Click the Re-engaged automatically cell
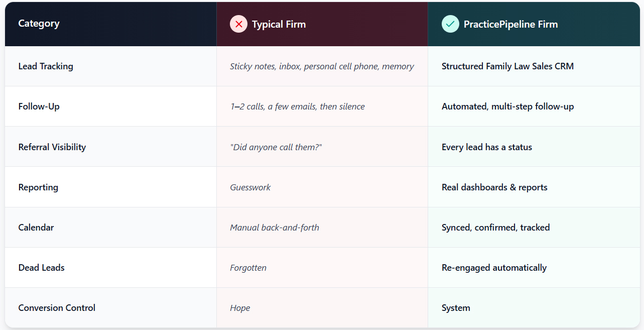Screen dimensions: 644x330 click(494, 268)
